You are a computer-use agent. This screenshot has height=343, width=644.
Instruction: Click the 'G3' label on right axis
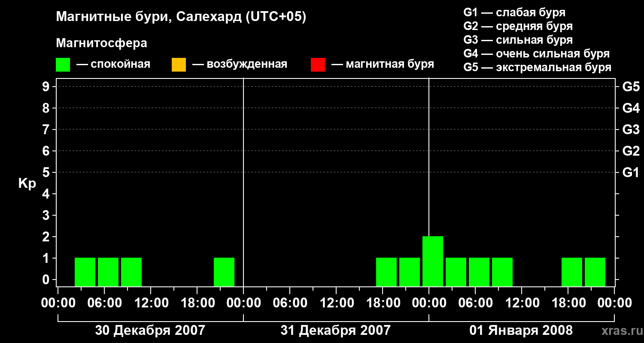pyautogui.click(x=631, y=129)
